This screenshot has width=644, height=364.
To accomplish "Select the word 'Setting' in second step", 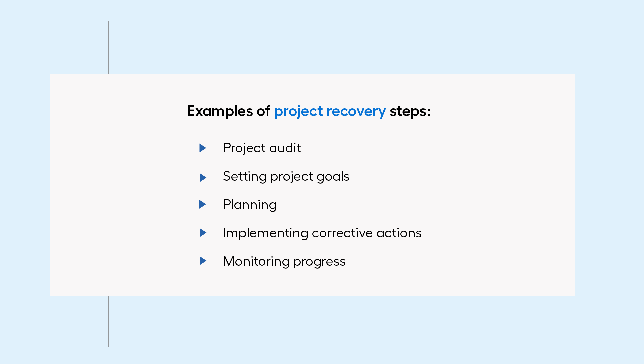I will pyautogui.click(x=245, y=176).
